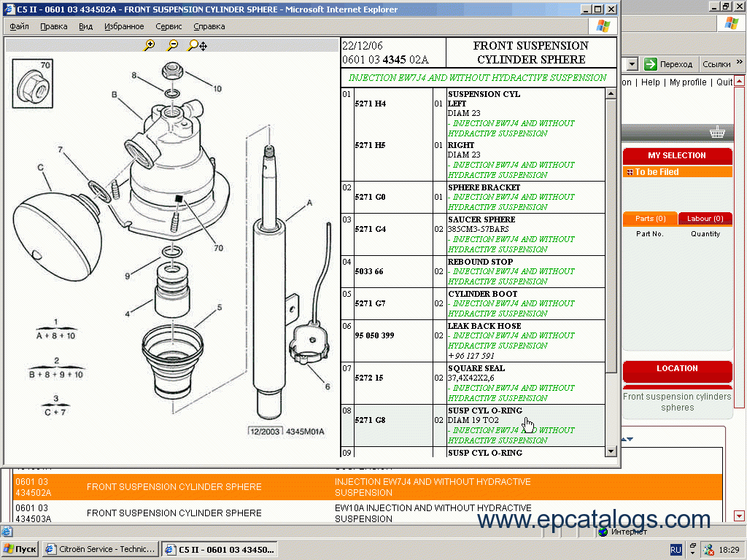Select part number 5271 G4
This screenshot has height=560, width=747.
point(370,229)
